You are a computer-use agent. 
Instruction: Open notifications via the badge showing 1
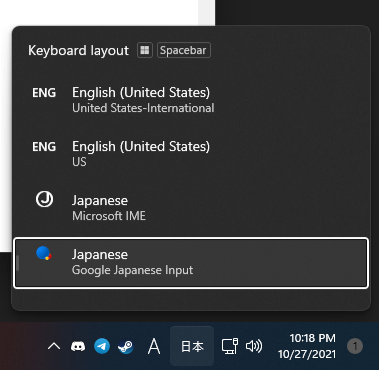click(x=355, y=346)
